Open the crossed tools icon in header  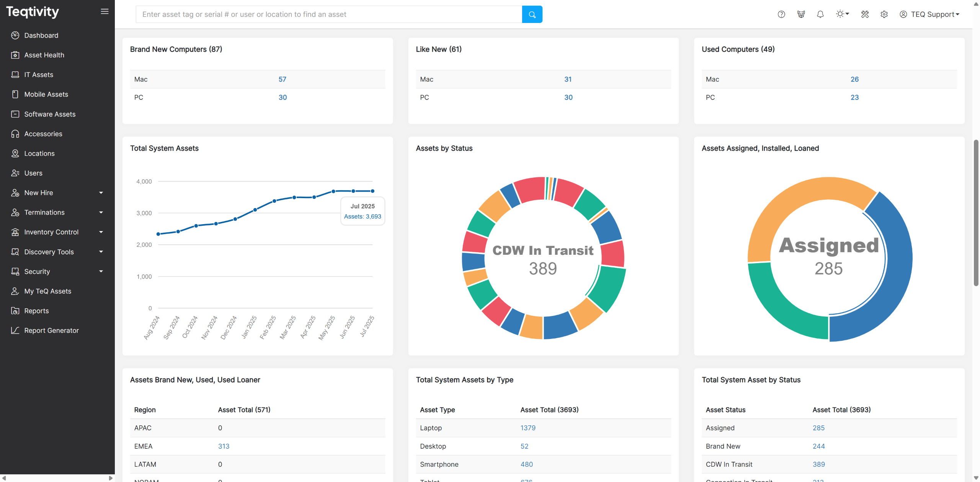click(865, 15)
